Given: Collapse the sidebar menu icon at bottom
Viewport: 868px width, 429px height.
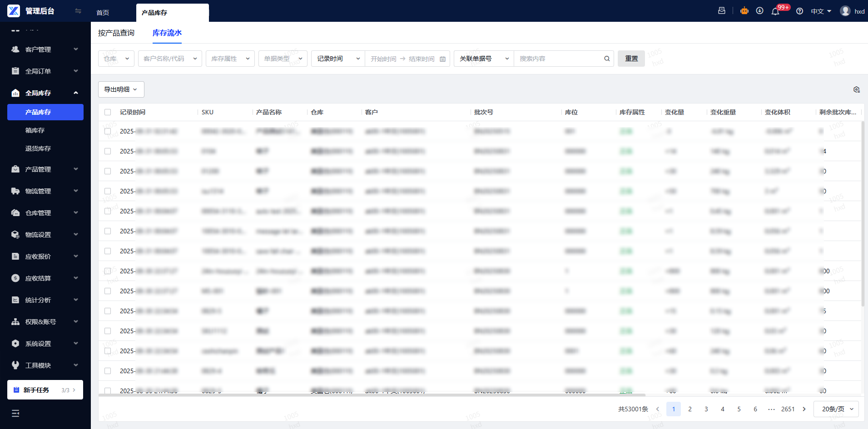Looking at the screenshot, I should 15,413.
